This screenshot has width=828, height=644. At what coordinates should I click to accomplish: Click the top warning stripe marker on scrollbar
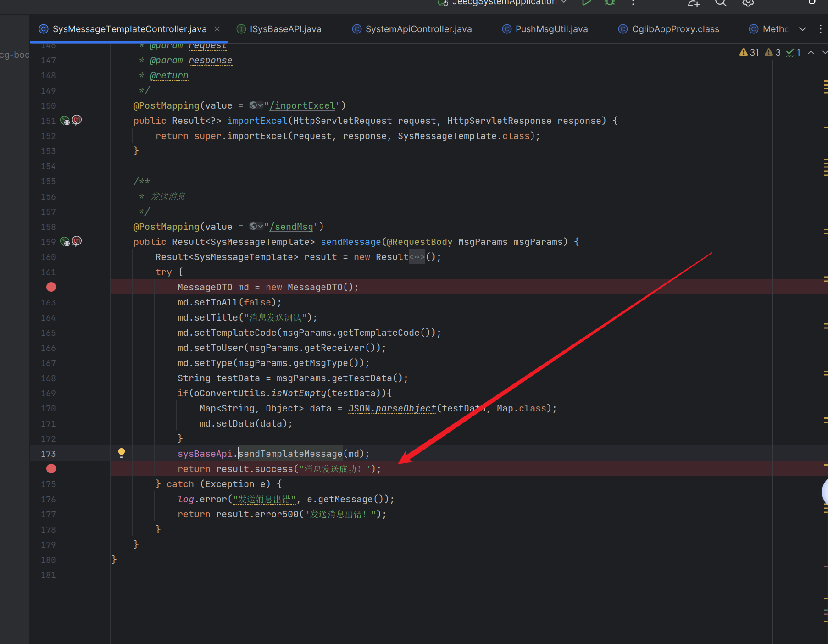[825, 82]
